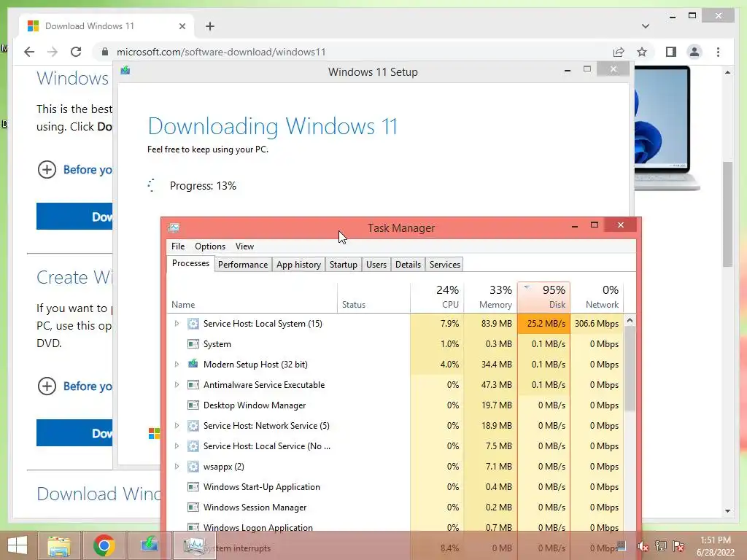Click the Chrome back arrow
Screen dimensions: 747x560
coord(29,52)
